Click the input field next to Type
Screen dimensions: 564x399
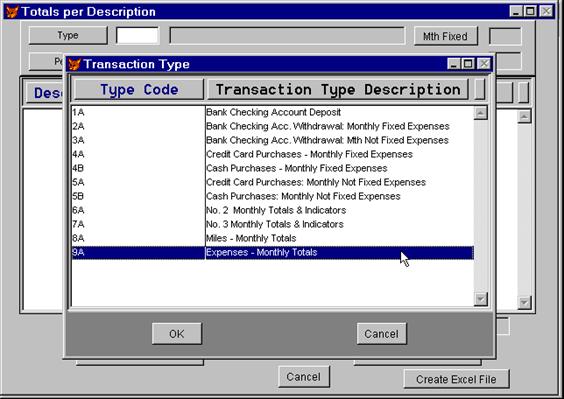[137, 36]
